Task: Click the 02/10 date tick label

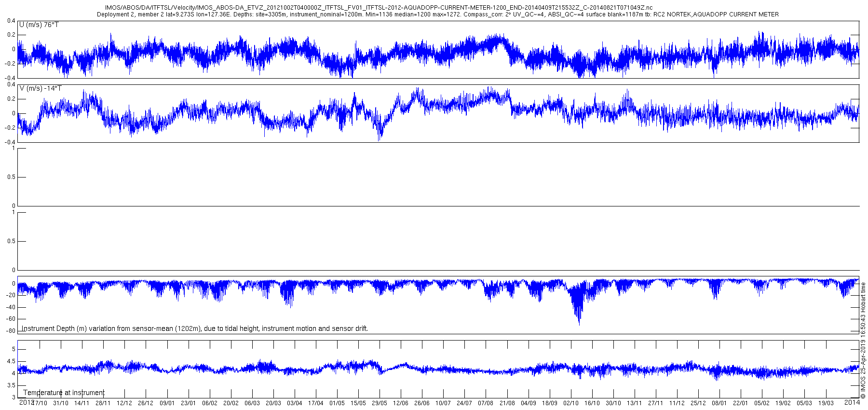Action: coord(571,403)
